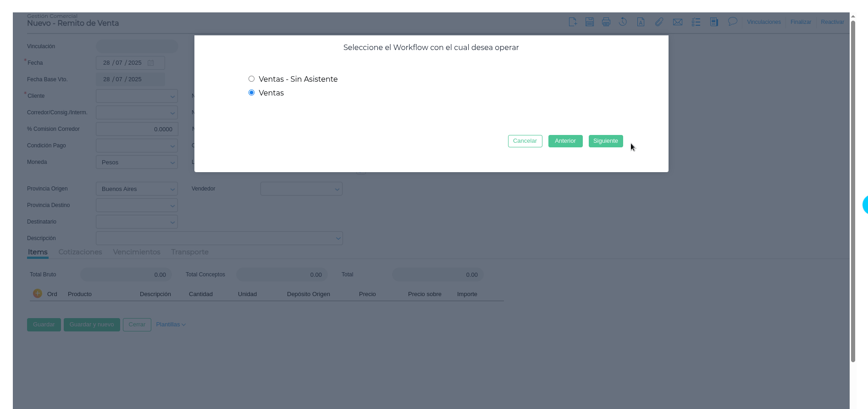Click the 'Producto' column header
The width and height of the screenshot is (868, 409).
click(x=80, y=294)
